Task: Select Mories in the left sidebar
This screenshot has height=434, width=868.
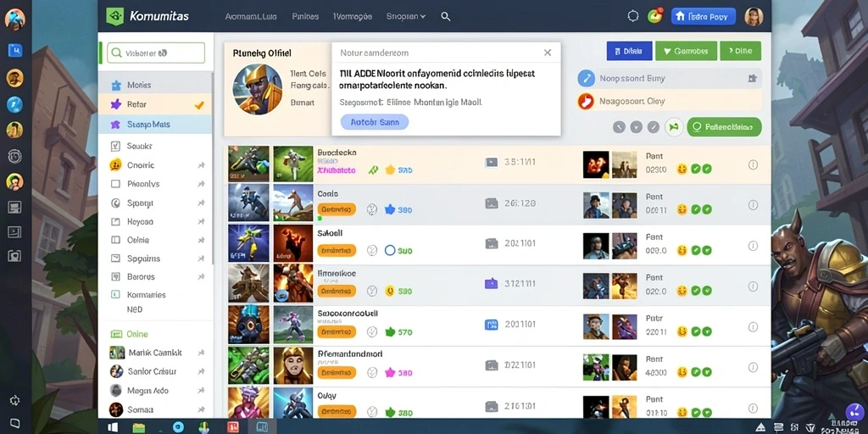Action: 155,86
